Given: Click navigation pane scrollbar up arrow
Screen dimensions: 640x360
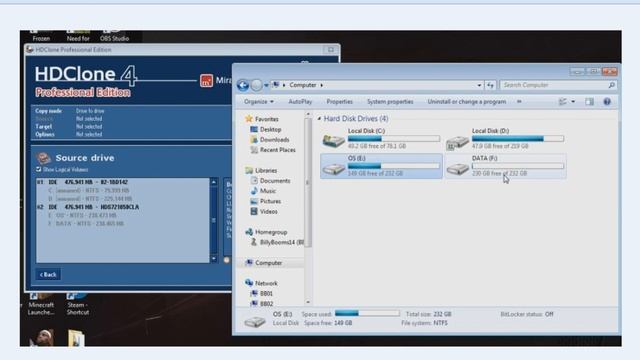Looking at the screenshot, I should (308, 115).
